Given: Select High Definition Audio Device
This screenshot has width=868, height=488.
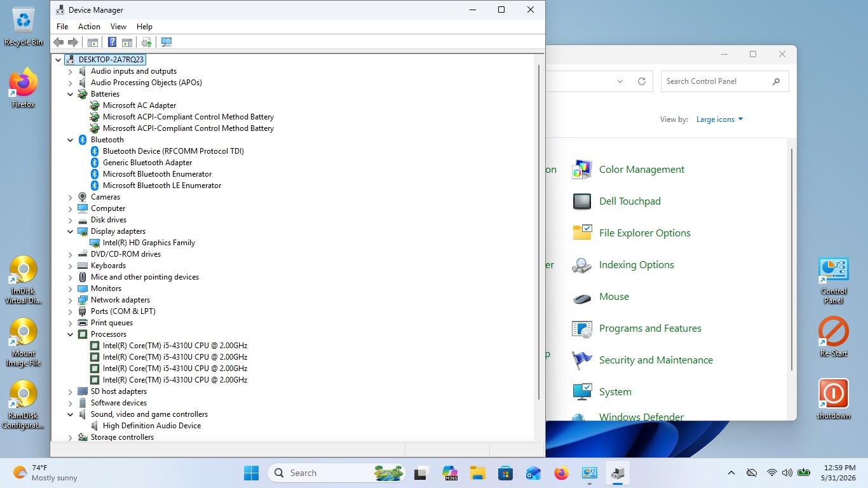Looking at the screenshot, I should point(152,426).
